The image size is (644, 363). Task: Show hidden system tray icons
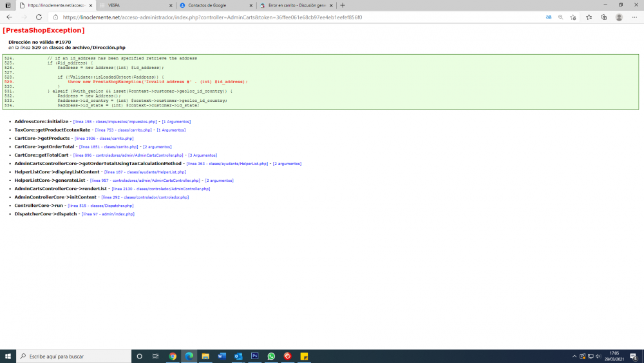(x=574, y=356)
